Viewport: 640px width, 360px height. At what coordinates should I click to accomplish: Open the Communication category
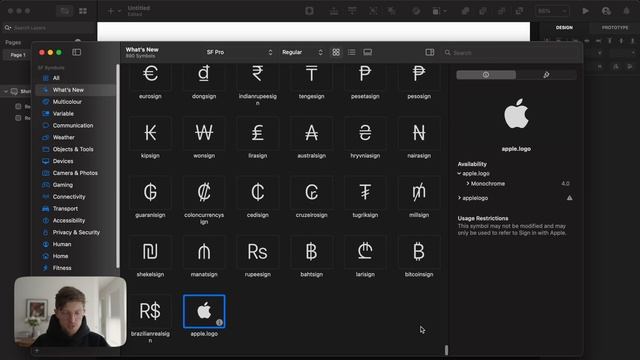click(76, 125)
